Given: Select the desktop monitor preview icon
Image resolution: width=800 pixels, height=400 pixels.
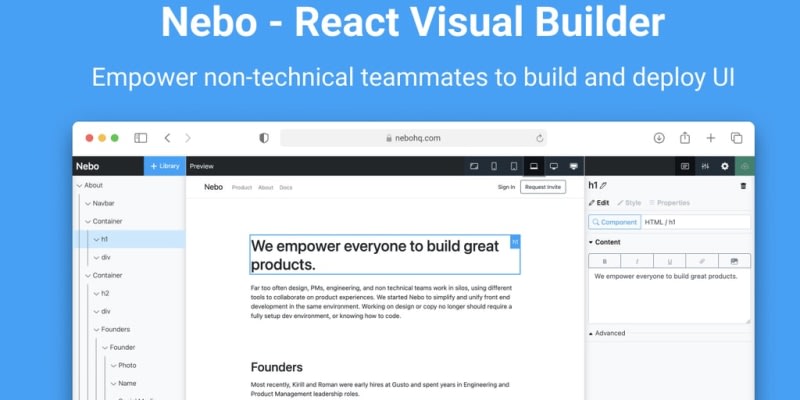Looking at the screenshot, I should click(554, 166).
